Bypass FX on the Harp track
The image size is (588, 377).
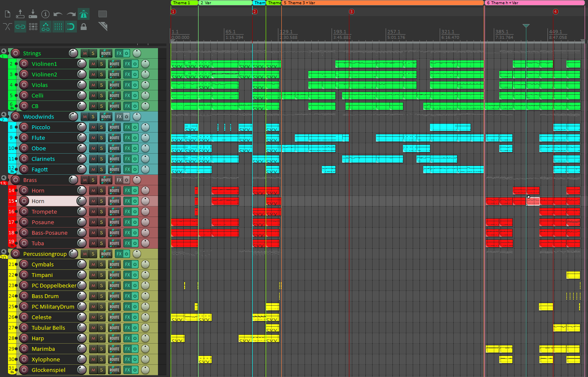click(x=135, y=339)
